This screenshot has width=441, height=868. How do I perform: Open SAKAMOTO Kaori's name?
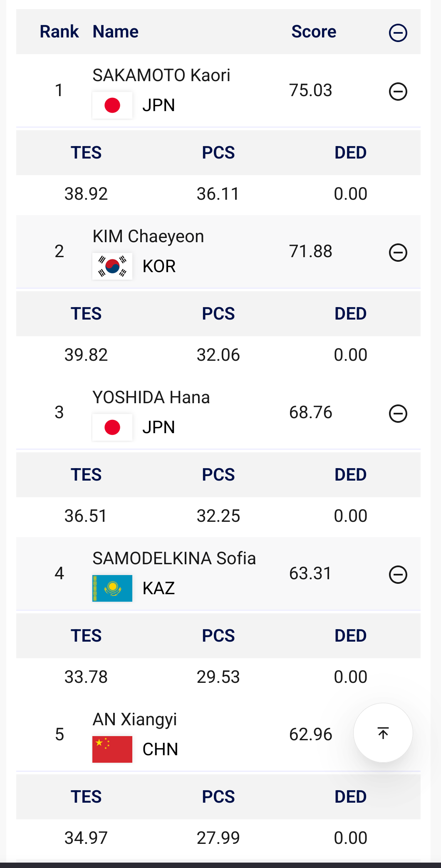coord(161,75)
